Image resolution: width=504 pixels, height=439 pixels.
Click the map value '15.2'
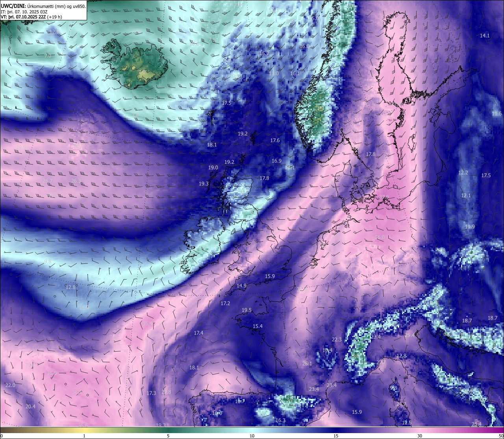pos(264,53)
